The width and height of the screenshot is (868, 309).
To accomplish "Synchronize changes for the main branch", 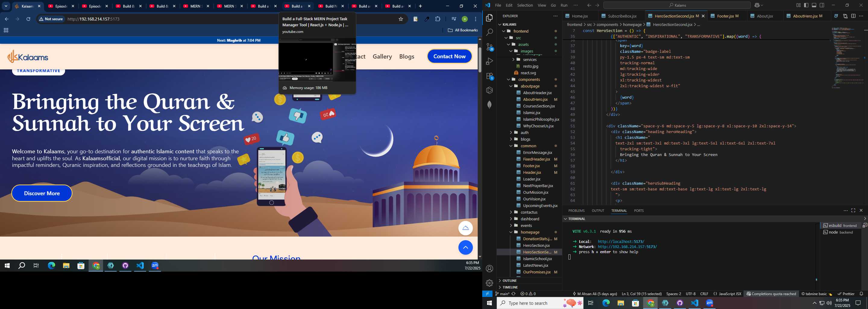I will click(x=514, y=294).
